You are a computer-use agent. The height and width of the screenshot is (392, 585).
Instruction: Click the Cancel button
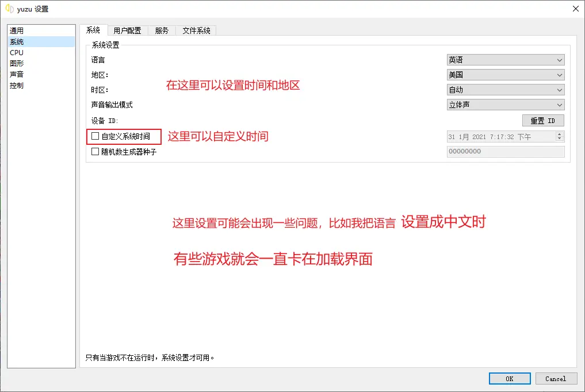tap(556, 378)
